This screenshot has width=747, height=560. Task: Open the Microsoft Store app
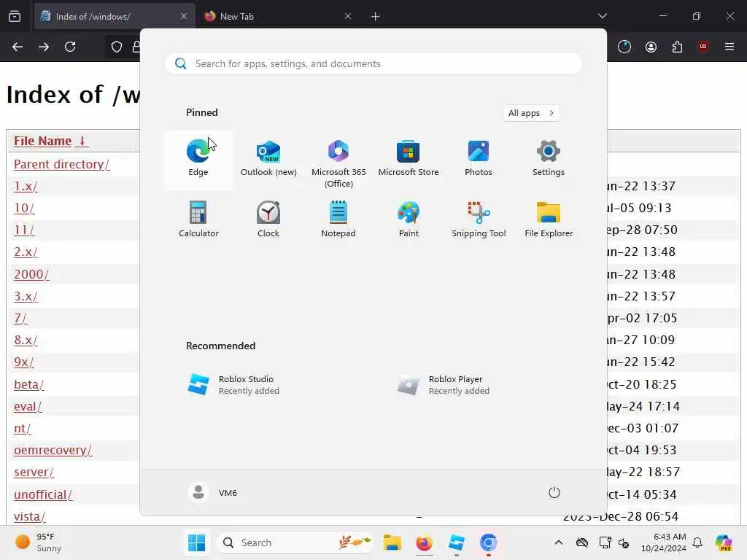(x=409, y=160)
